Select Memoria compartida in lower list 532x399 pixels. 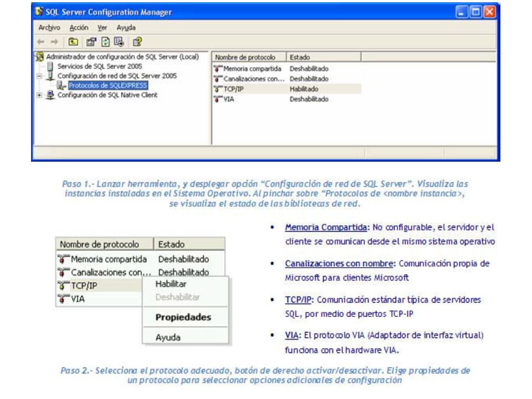coord(109,259)
